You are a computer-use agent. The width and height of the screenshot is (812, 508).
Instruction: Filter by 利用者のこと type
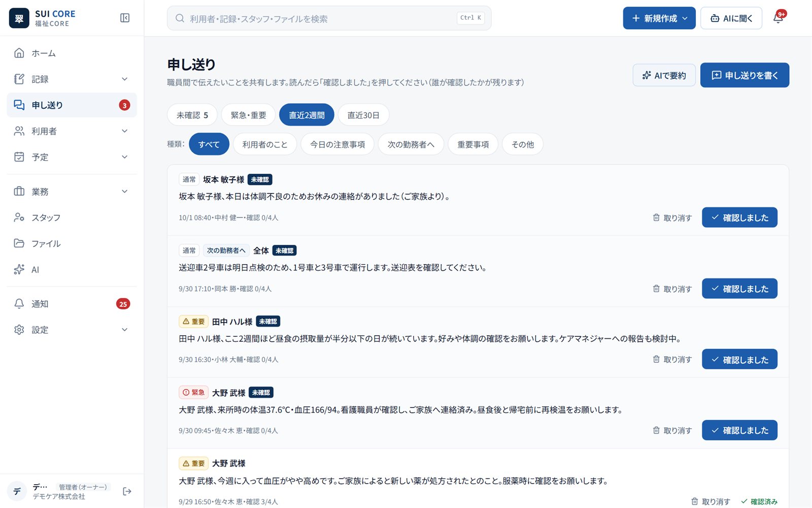(265, 144)
